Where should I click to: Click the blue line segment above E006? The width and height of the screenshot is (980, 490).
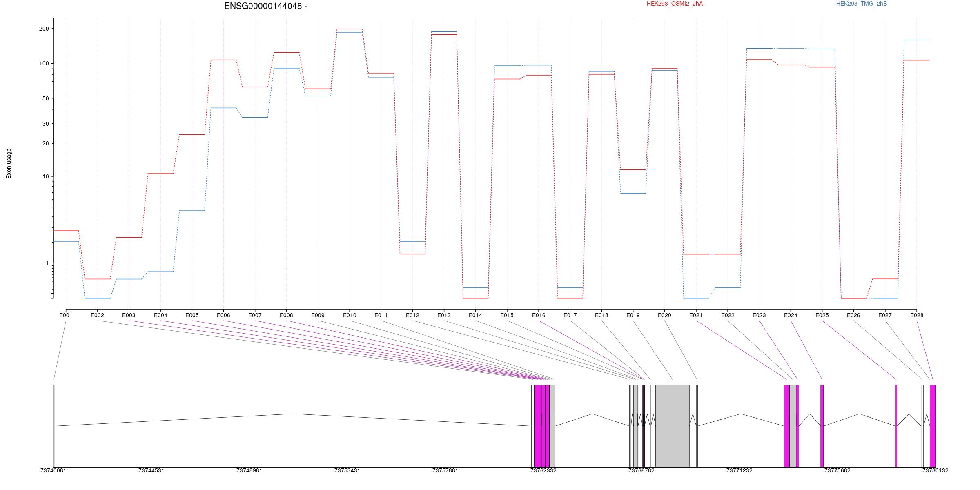[x=223, y=108]
